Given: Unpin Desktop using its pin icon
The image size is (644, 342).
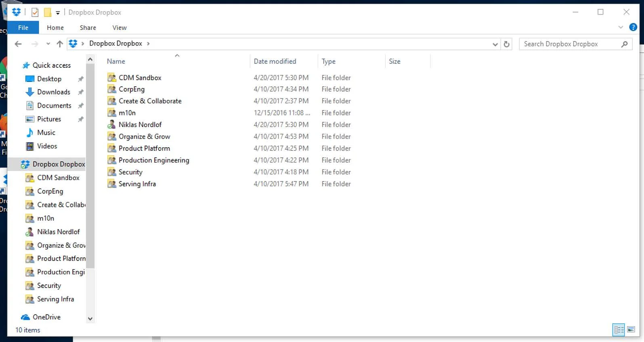Looking at the screenshot, I should pyautogui.click(x=81, y=79).
